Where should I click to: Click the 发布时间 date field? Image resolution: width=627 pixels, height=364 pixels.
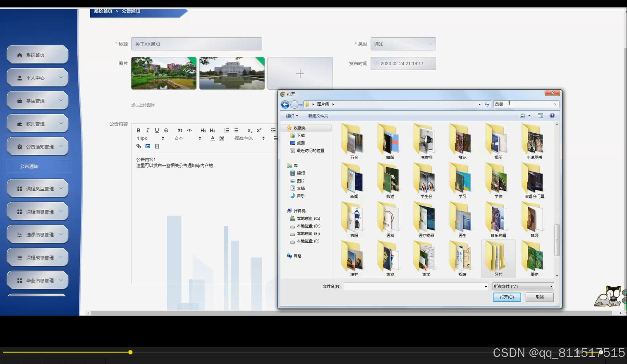403,63
